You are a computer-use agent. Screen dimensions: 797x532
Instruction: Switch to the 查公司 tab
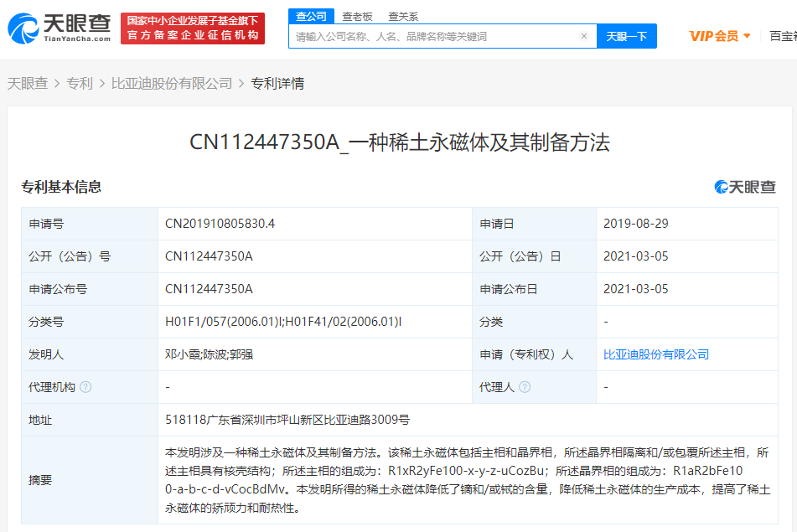pos(311,16)
